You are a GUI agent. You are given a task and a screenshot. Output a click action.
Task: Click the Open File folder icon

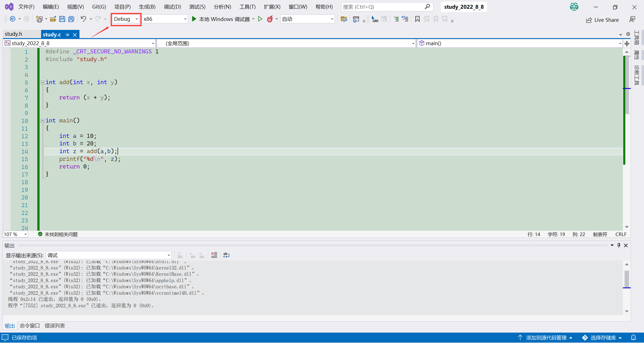[x=53, y=19]
